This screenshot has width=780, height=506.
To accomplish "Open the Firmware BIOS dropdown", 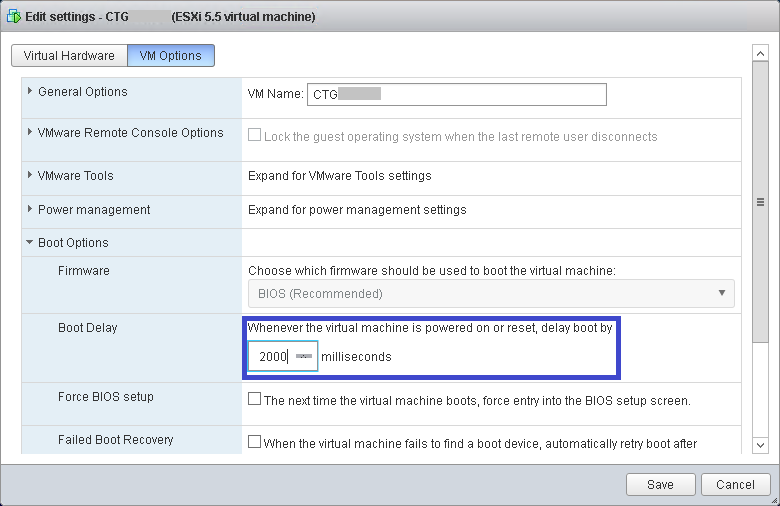I will (490, 293).
